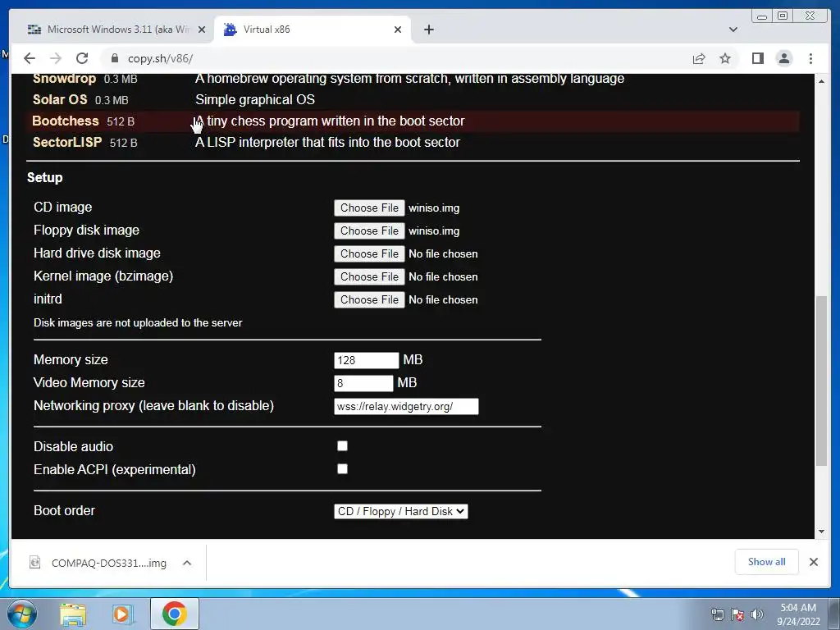This screenshot has width=840, height=630.
Task: Go back with the browser back arrow
Action: [30, 58]
